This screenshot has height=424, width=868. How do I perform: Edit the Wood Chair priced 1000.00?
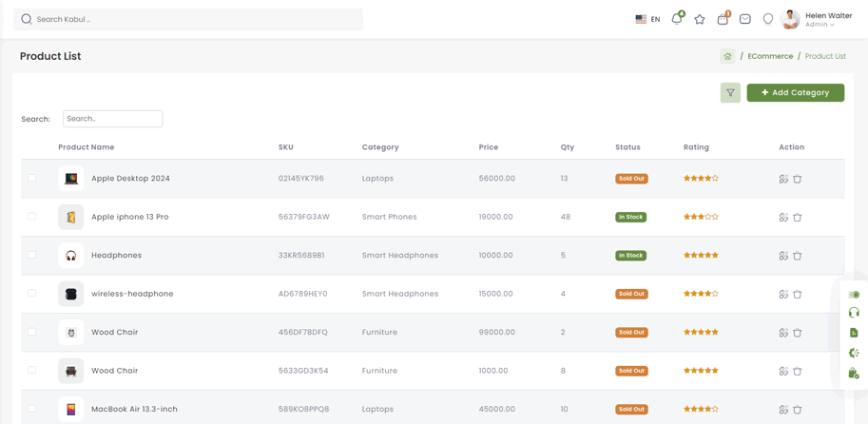pos(783,371)
